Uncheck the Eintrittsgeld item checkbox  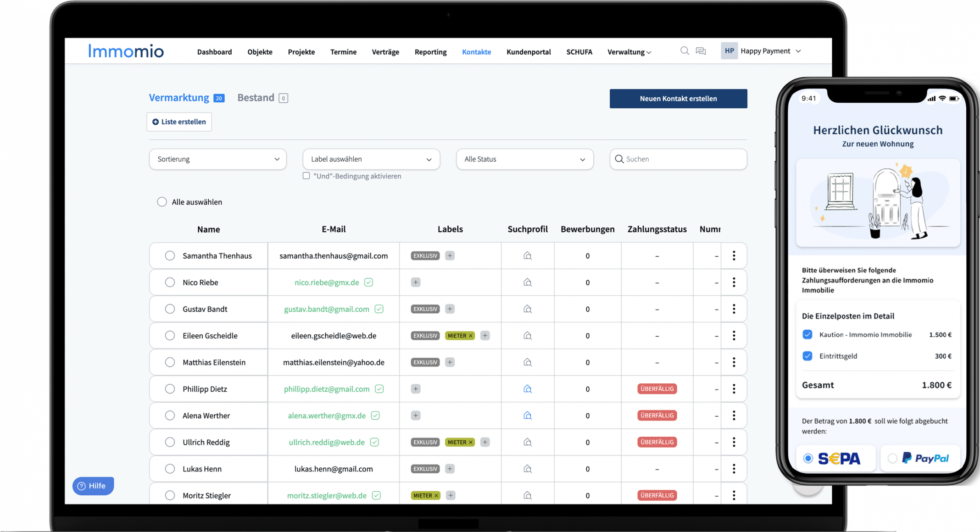[807, 356]
